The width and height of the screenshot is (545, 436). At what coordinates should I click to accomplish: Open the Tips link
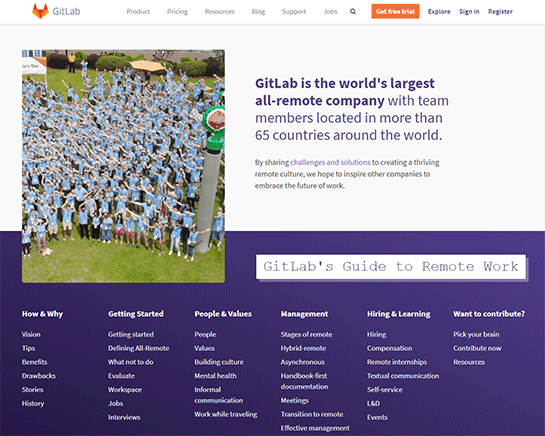28,348
